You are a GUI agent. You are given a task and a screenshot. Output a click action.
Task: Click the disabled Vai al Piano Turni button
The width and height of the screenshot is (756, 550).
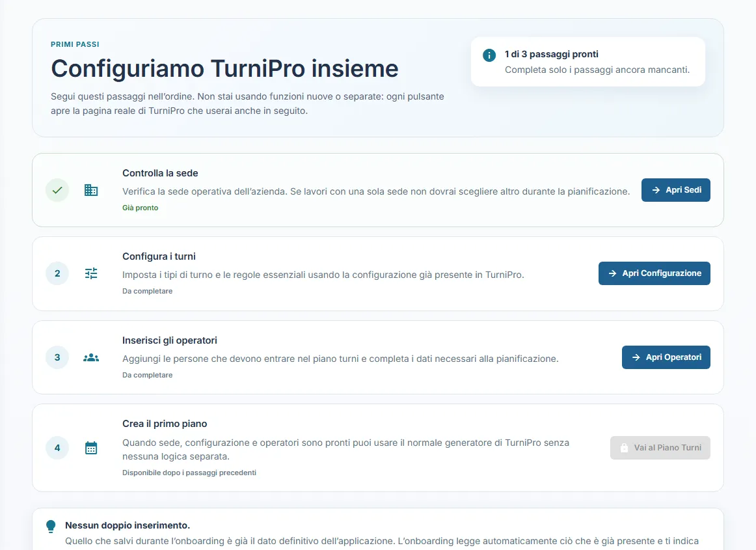[x=660, y=448]
